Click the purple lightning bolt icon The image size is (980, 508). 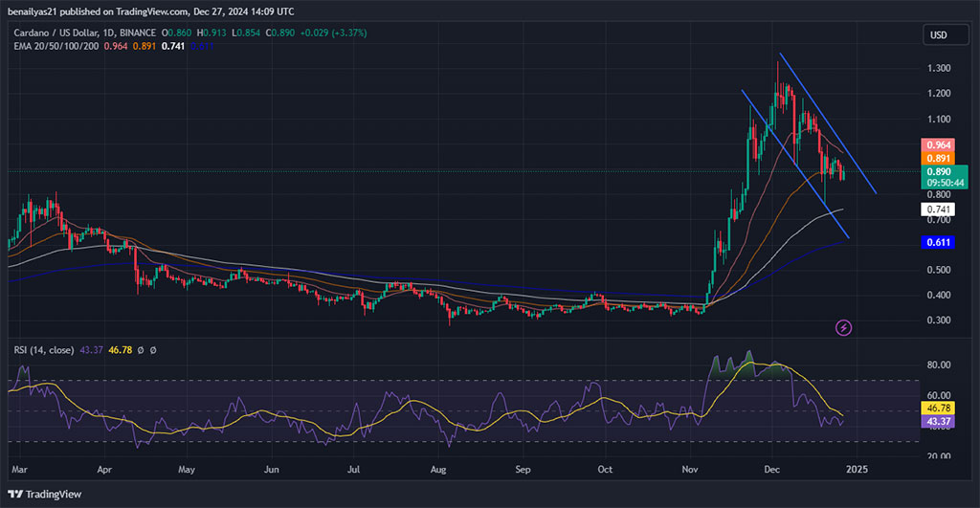point(844,327)
